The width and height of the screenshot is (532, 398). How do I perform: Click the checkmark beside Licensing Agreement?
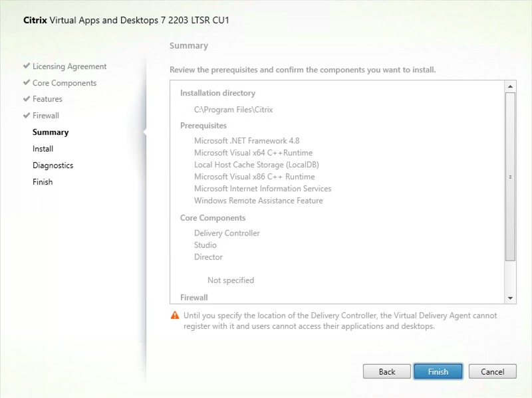tap(26, 66)
